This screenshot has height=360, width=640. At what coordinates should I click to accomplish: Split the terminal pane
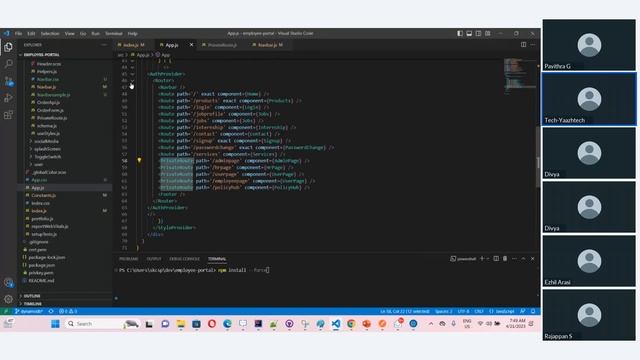click(496, 258)
